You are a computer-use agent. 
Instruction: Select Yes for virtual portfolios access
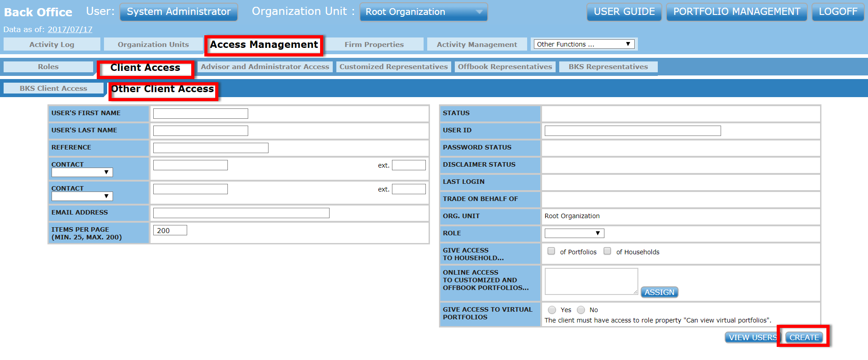point(552,310)
